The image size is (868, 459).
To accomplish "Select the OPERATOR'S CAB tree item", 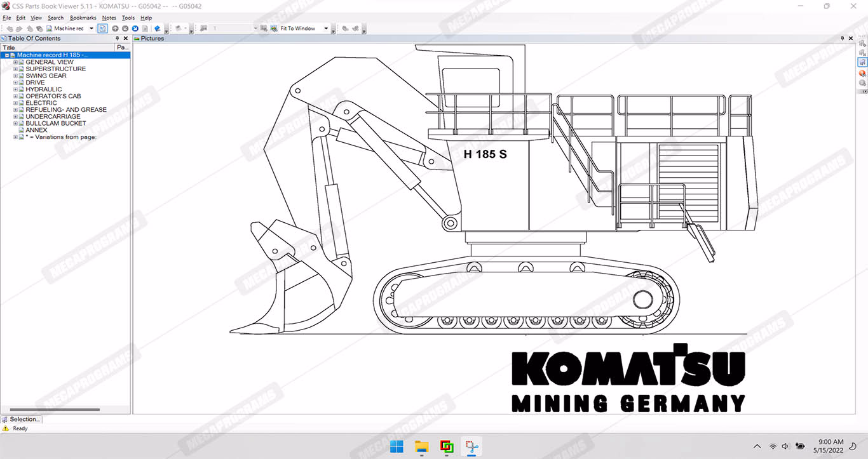I will pos(53,96).
